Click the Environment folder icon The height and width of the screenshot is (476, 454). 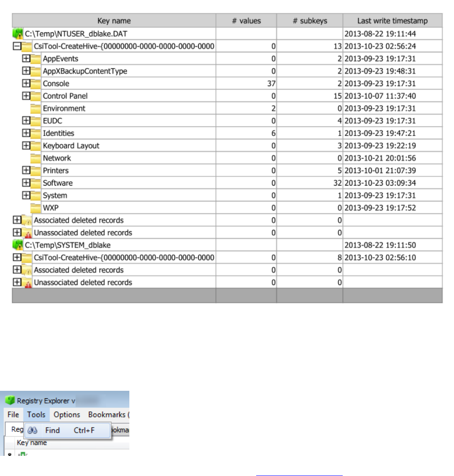pyautogui.click(x=36, y=108)
